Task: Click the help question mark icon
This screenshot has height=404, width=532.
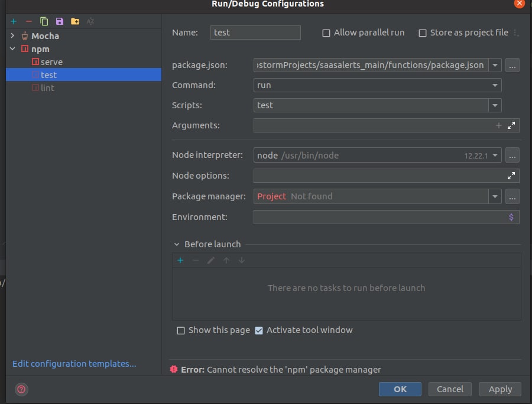Action: tap(21, 389)
